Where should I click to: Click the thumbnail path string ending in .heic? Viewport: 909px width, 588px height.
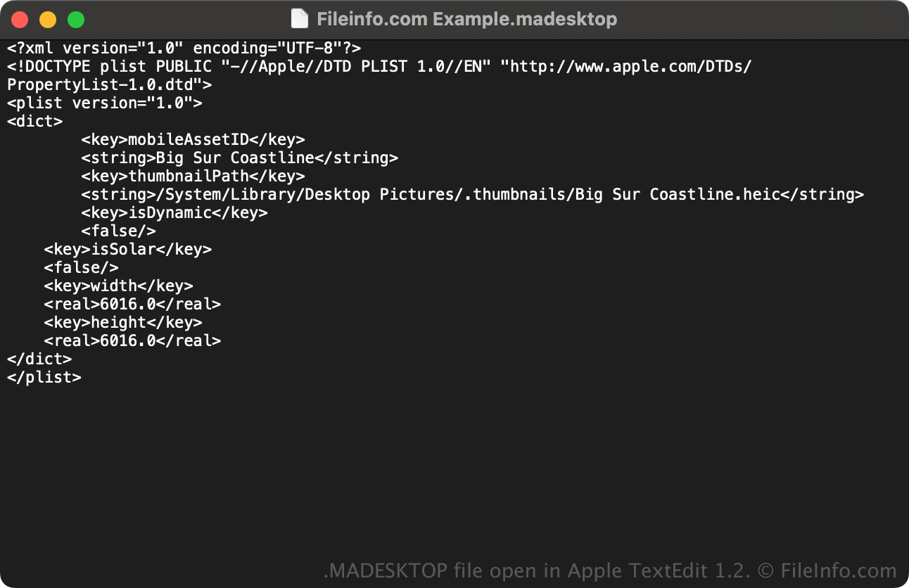pos(472,195)
